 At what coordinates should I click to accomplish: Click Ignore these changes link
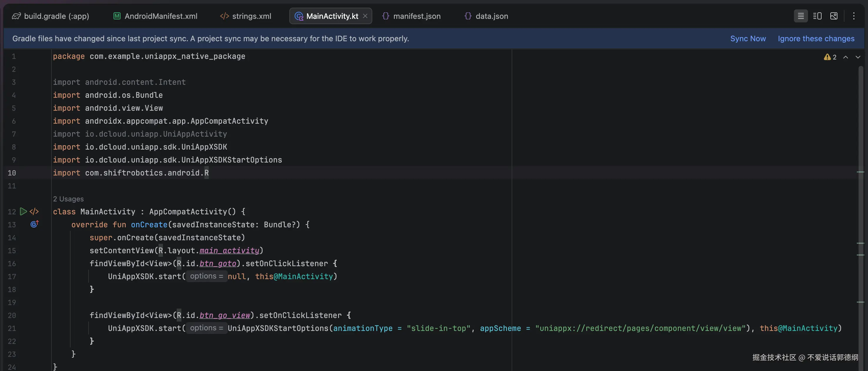pos(816,39)
